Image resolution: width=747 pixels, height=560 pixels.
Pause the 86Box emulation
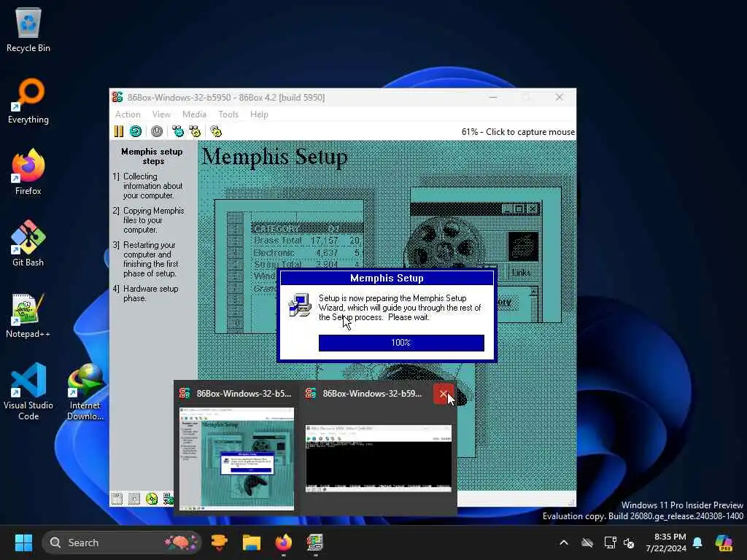(x=119, y=131)
